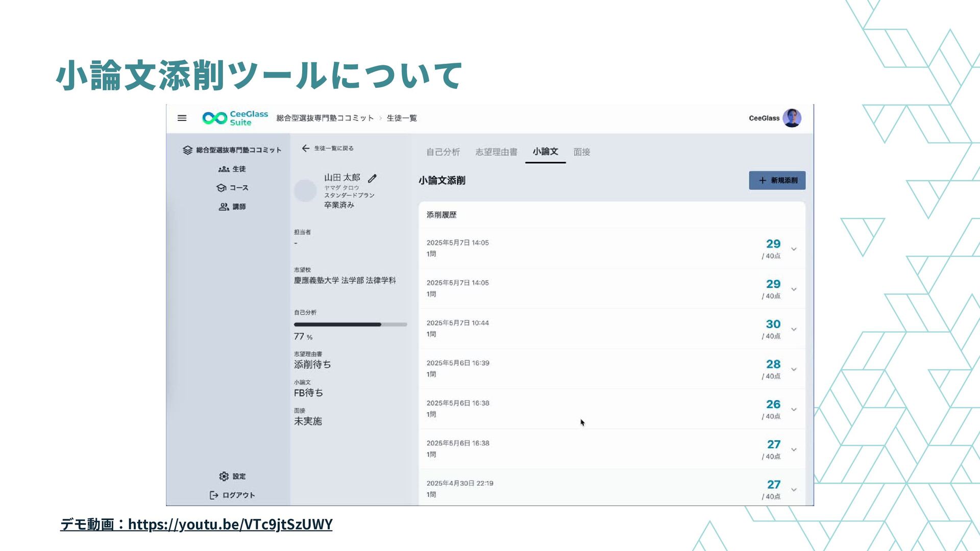Click the 新規添削 button
Viewport: 980px width, 551px height.
pos(777,180)
